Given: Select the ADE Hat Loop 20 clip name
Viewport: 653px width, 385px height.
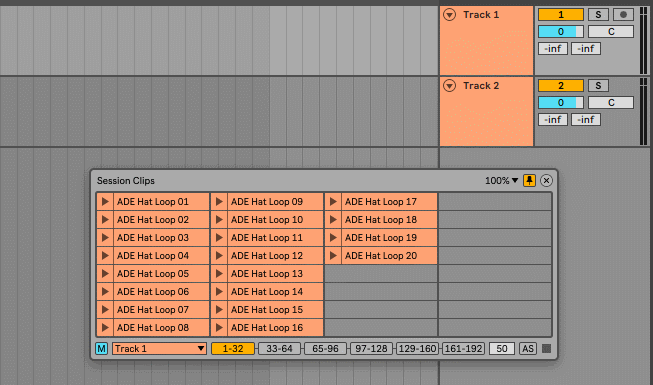Looking at the screenshot, I should coord(381,255).
